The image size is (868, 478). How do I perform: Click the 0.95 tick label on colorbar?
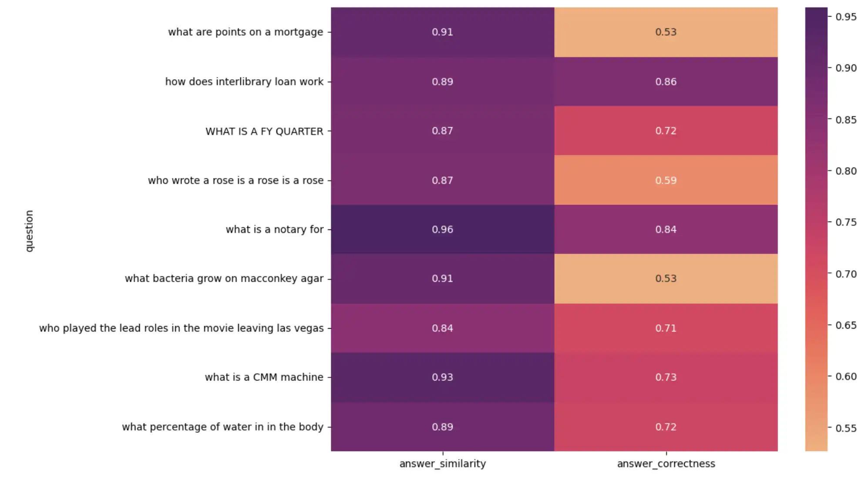point(846,17)
